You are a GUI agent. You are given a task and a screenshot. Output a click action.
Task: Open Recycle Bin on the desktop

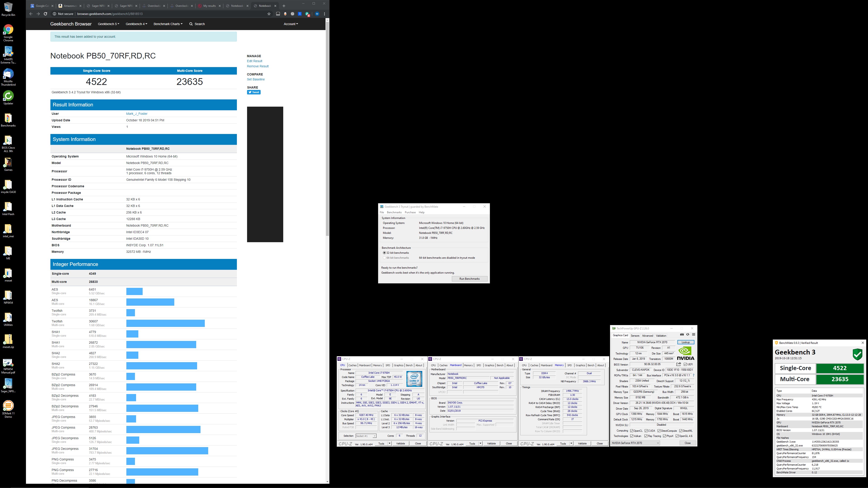[x=8, y=9]
